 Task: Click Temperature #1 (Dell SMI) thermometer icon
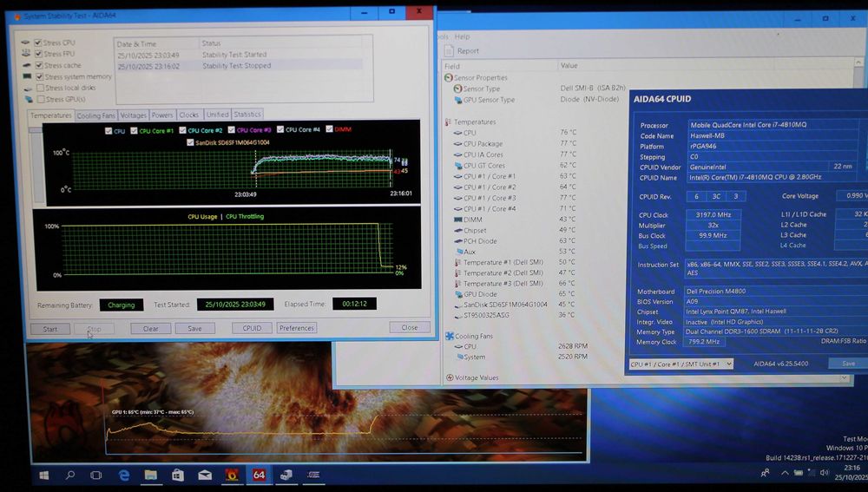[457, 262]
